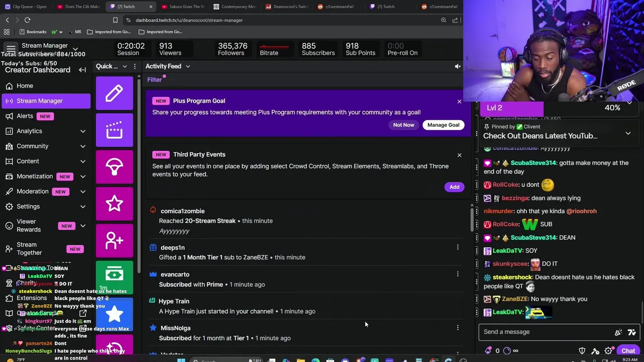The height and width of the screenshot is (362, 644).
Task: Open the chat shield mode icon
Action: [582, 351]
